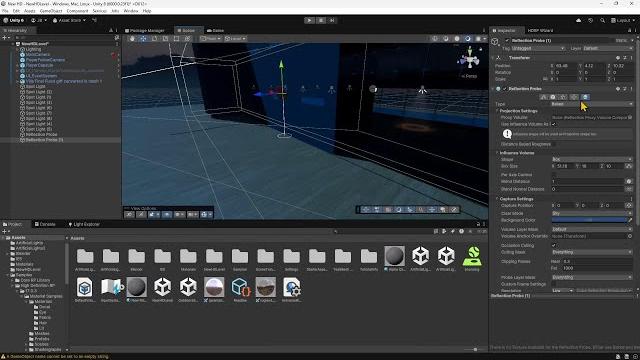Select the Rect tool in Scene toolbar
Viewport: 640px width, 360px height.
(176, 39)
